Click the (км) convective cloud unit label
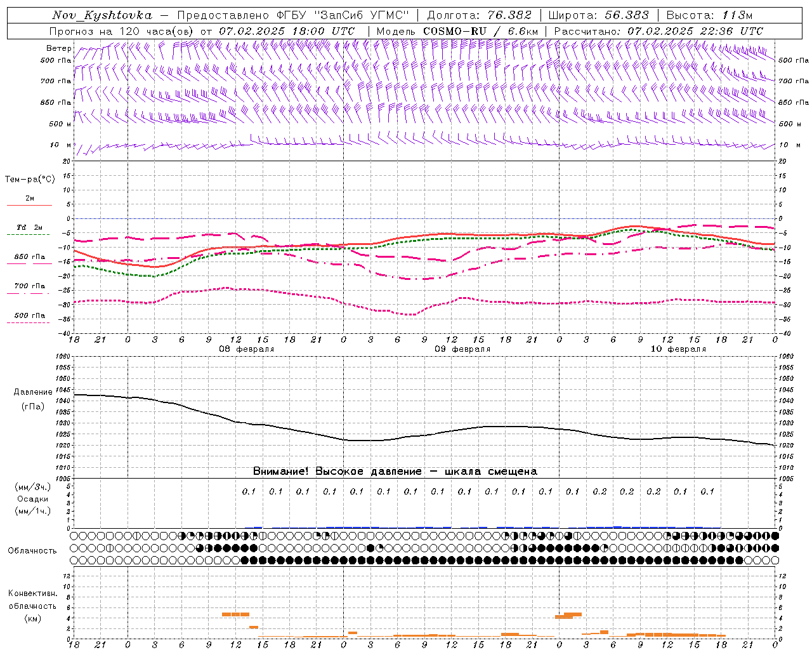Screen dimensions: 812x650 32,618
